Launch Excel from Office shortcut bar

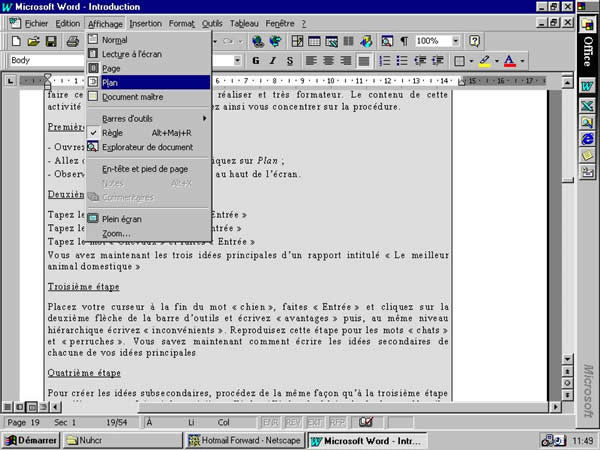tap(587, 105)
